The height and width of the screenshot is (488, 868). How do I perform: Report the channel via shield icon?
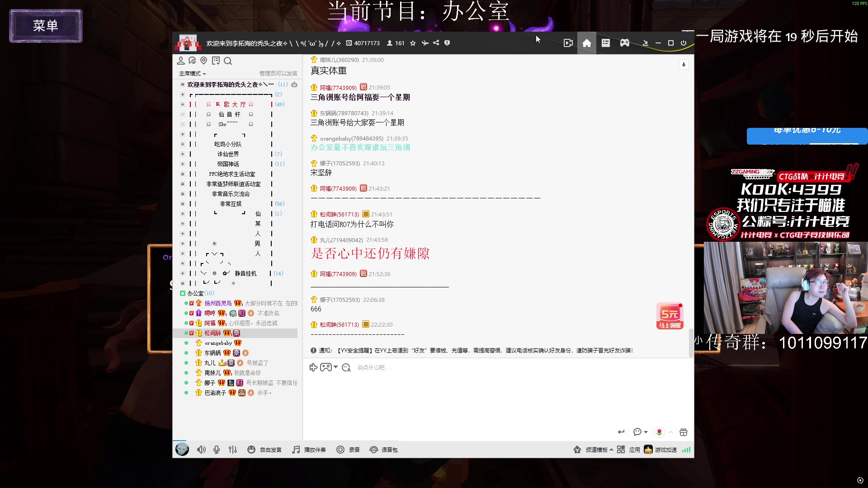click(447, 43)
